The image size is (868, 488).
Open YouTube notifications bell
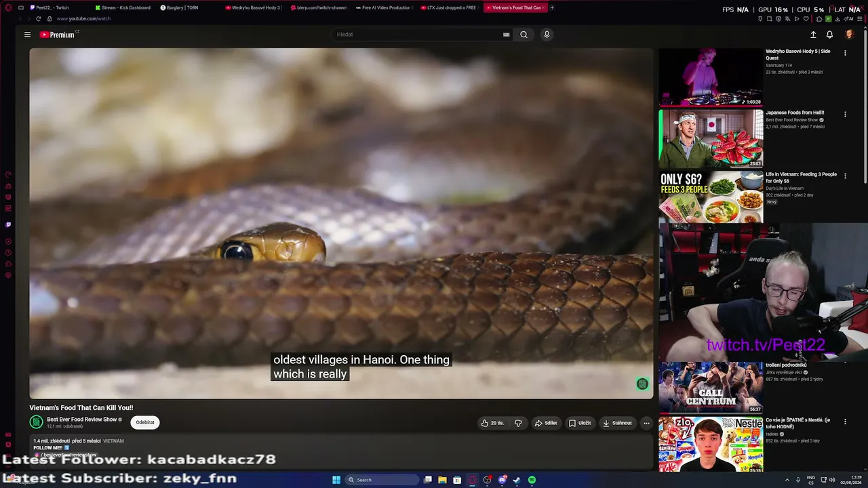[x=829, y=35]
